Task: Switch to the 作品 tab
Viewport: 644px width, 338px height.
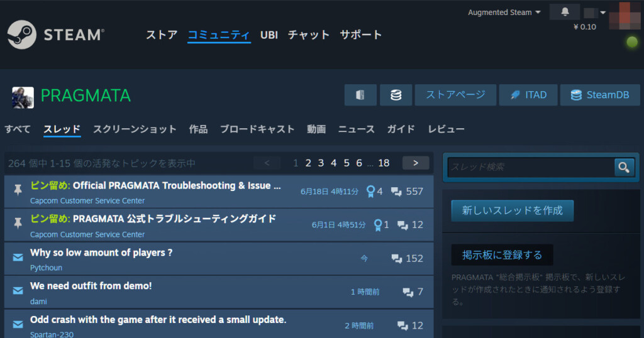Action: pyautogui.click(x=198, y=129)
